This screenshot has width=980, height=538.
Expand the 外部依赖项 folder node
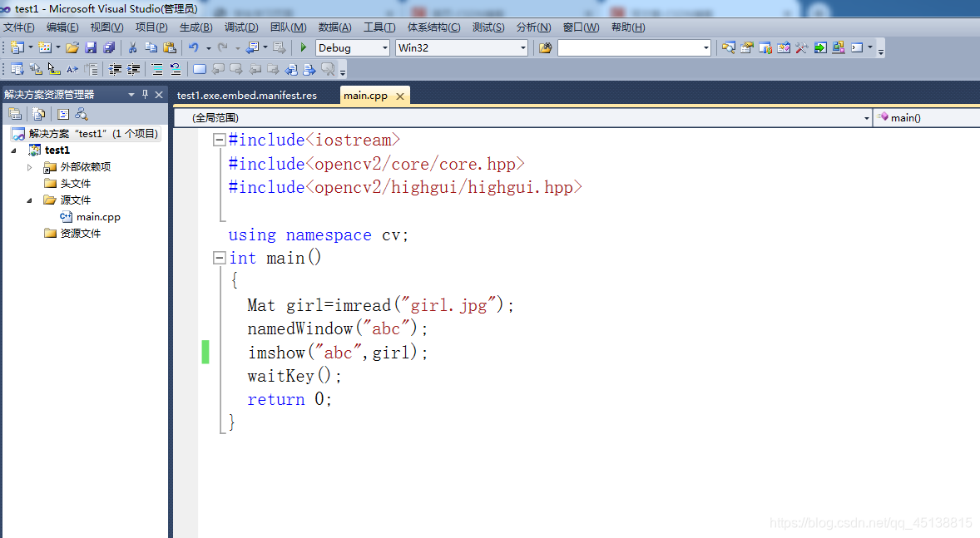click(29, 167)
